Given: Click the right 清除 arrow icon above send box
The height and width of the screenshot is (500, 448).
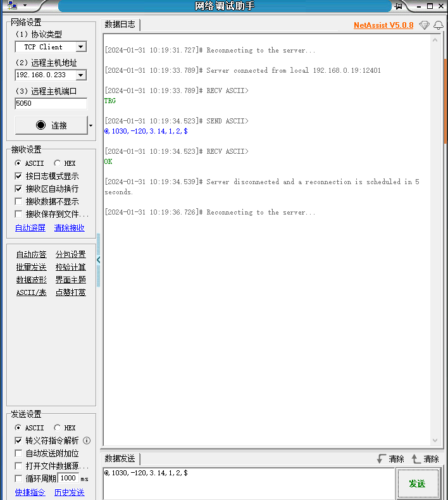Looking at the screenshot, I should [416, 459].
